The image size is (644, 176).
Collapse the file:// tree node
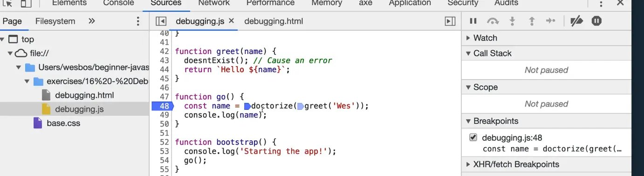(x=10, y=54)
